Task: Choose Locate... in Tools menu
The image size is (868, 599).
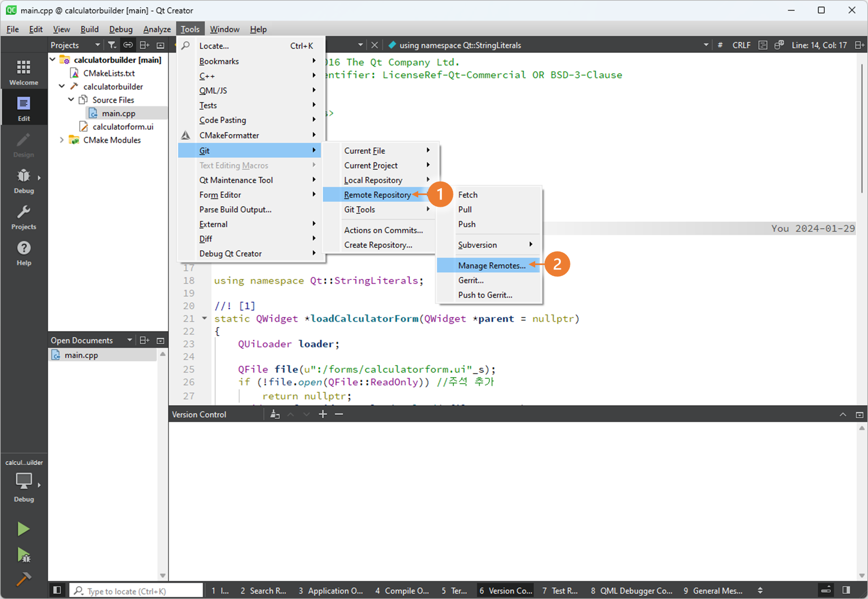Action: [251, 46]
